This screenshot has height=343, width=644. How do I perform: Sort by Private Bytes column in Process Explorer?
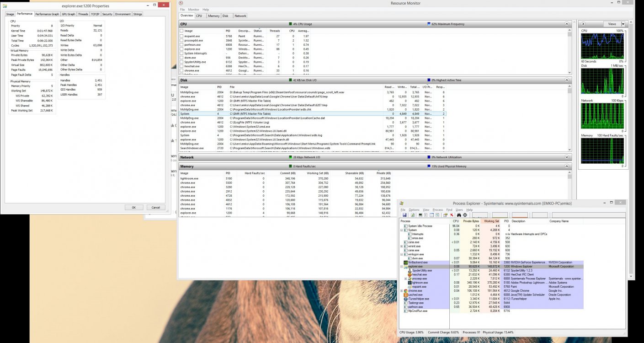coord(471,221)
